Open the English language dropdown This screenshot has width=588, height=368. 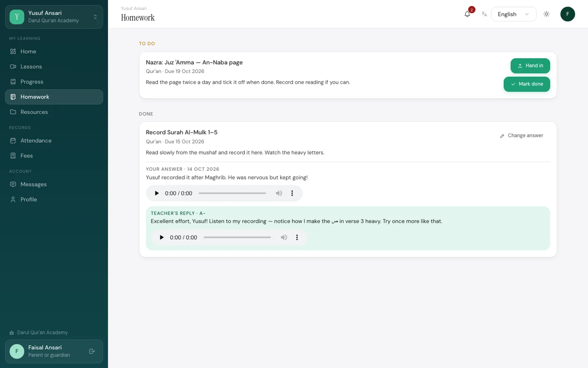tap(513, 14)
